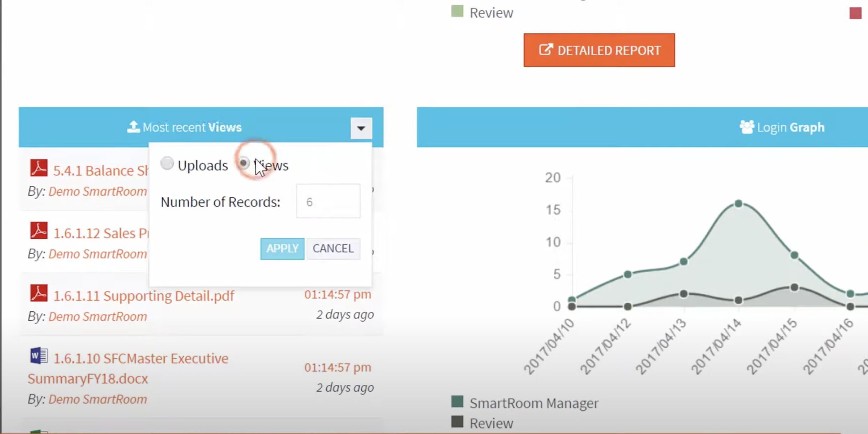Viewport: 868px width, 434px height.
Task: Open the Detailed Report
Action: [x=598, y=50]
